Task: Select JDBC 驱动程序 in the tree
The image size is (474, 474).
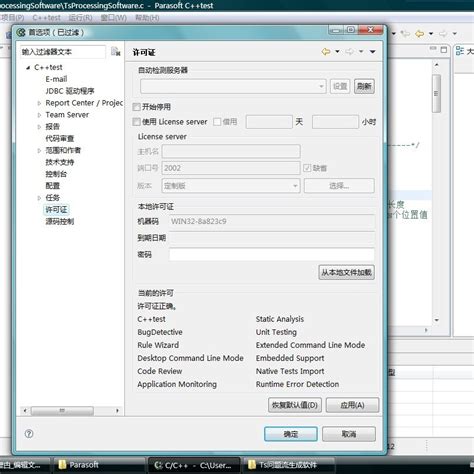Action: 70,91
